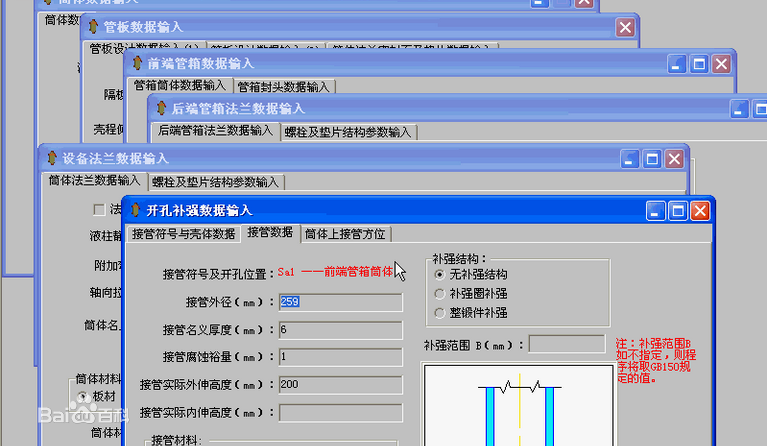
Task: Close the 开孔补强数据输入 window
Action: point(700,211)
